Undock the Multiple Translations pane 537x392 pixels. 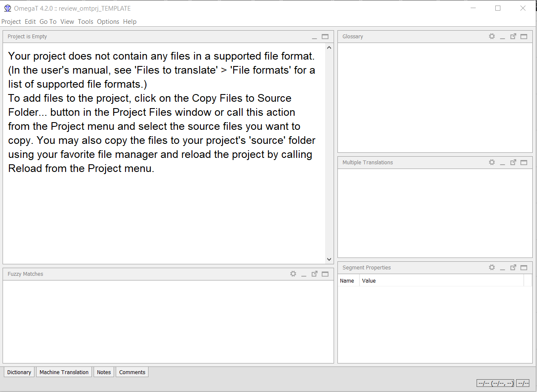click(x=513, y=162)
